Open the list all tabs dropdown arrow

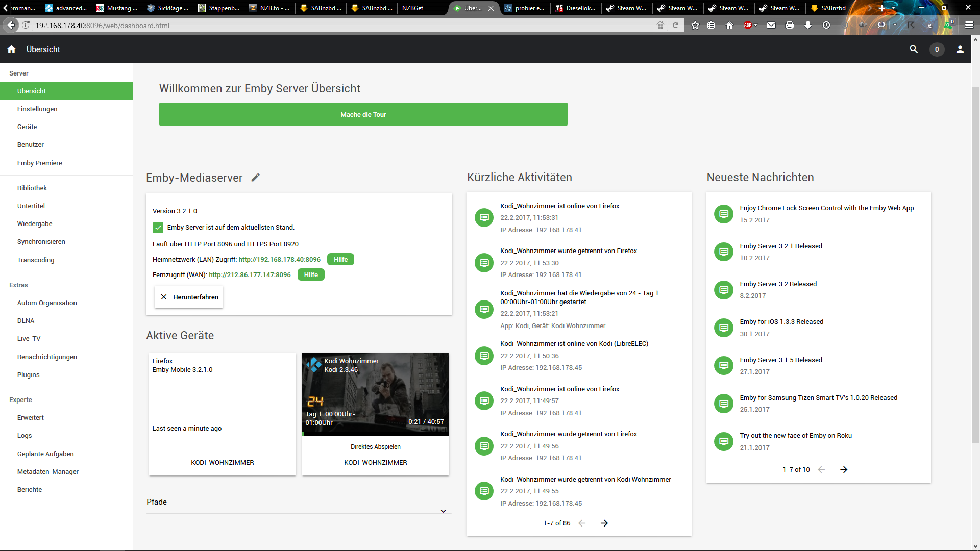tap(893, 8)
